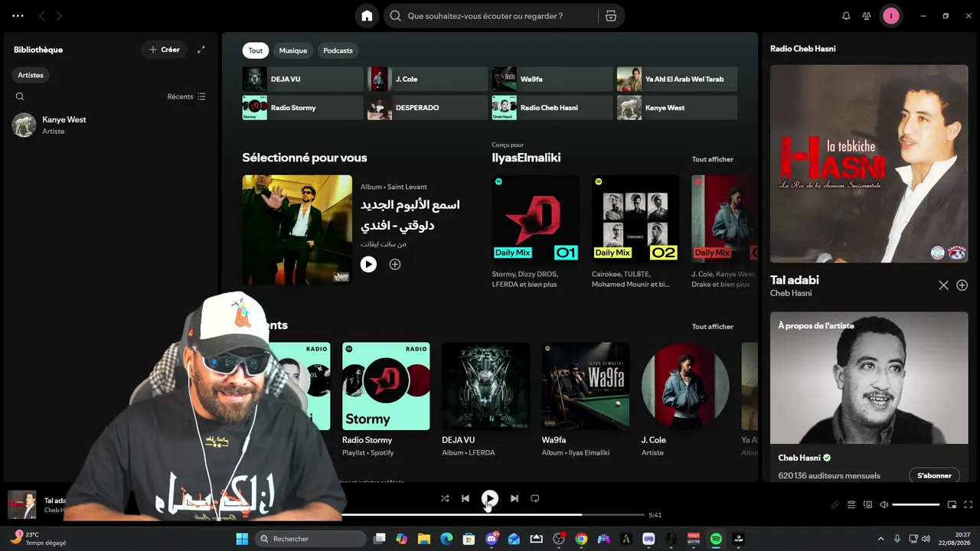This screenshot has height=551, width=980.
Task: Open Ya Ahl El Arab Wel Tarab tile
Action: (x=677, y=79)
